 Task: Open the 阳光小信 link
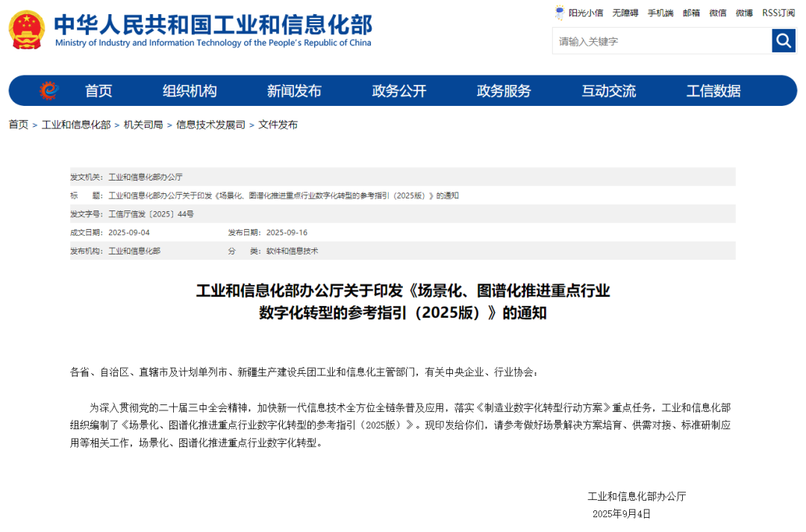[586, 13]
